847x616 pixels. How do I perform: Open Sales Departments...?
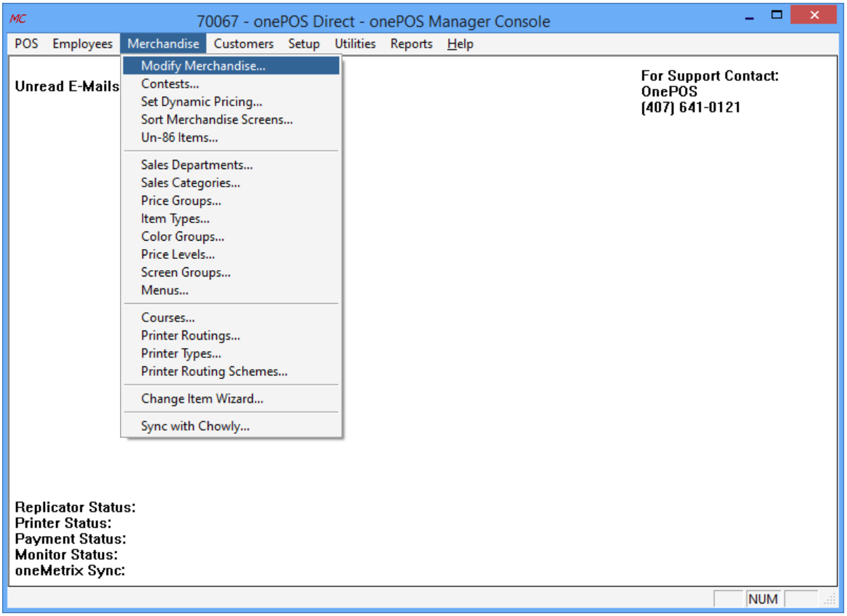pos(231,165)
